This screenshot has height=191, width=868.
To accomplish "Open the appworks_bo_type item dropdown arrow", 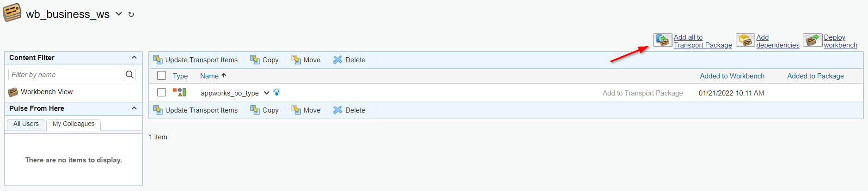I will click(x=266, y=93).
